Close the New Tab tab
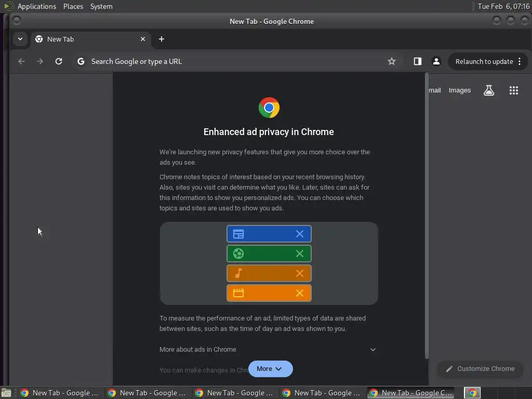The height and width of the screenshot is (399, 532). pos(143,39)
